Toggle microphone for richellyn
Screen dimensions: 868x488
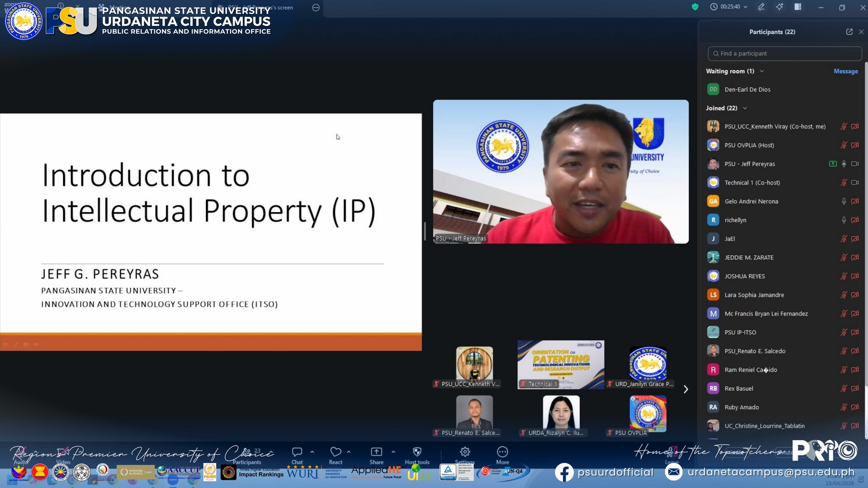click(844, 220)
